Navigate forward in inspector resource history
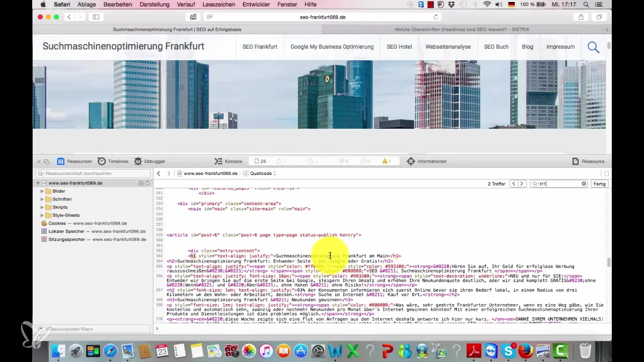The image size is (644, 362). [x=169, y=173]
